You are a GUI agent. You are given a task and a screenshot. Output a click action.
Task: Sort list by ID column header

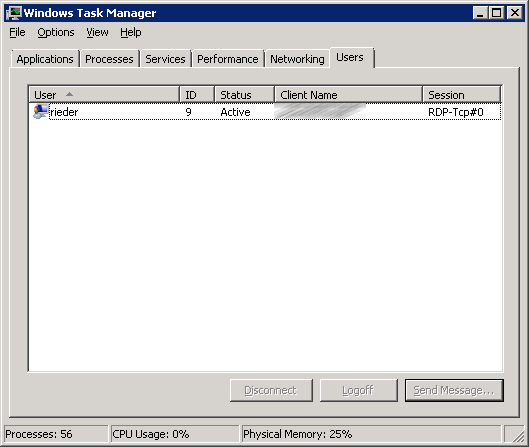coord(197,95)
